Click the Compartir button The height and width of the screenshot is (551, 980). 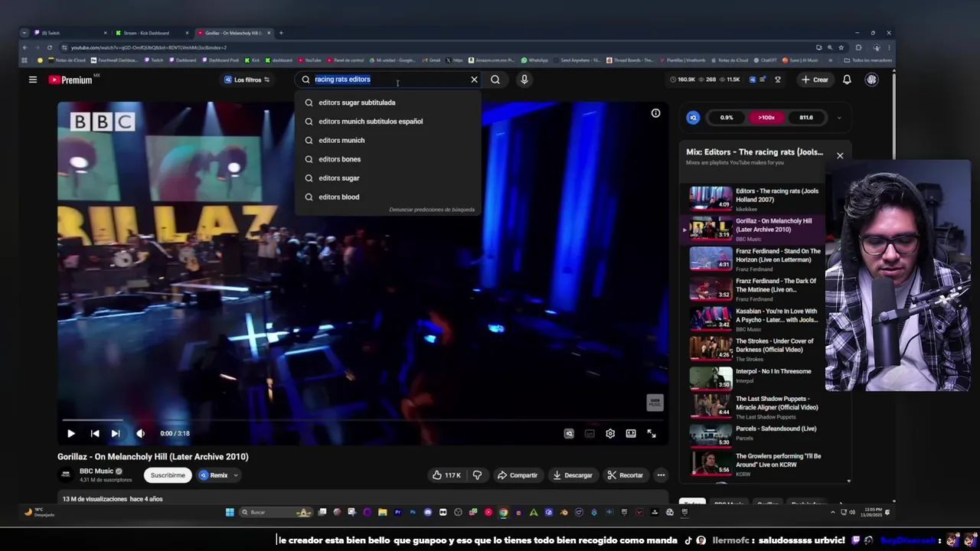pyautogui.click(x=518, y=475)
